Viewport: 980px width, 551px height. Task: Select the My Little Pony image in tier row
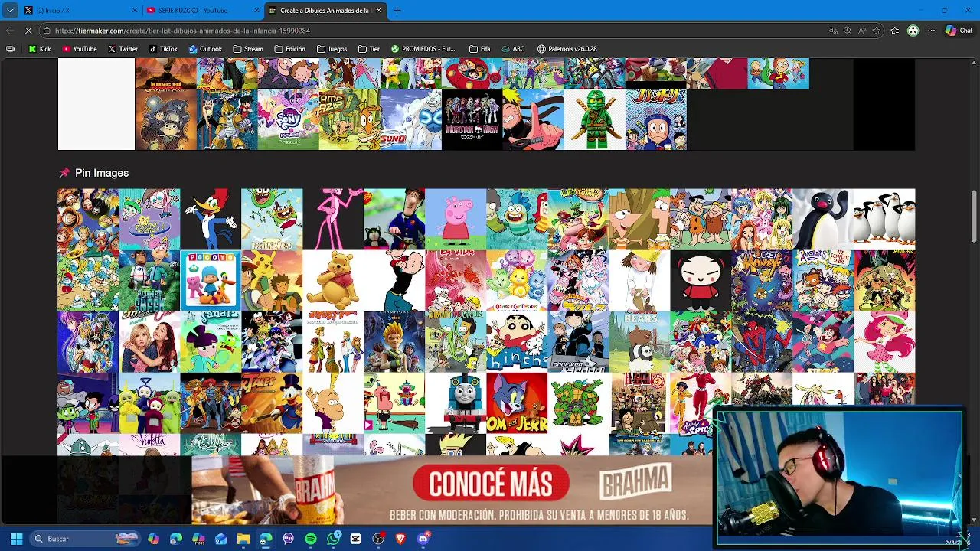click(x=288, y=119)
